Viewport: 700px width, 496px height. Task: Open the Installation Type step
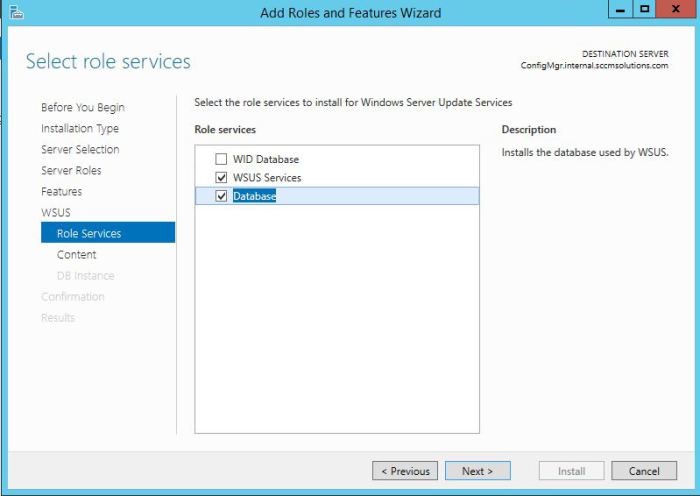[80, 129]
